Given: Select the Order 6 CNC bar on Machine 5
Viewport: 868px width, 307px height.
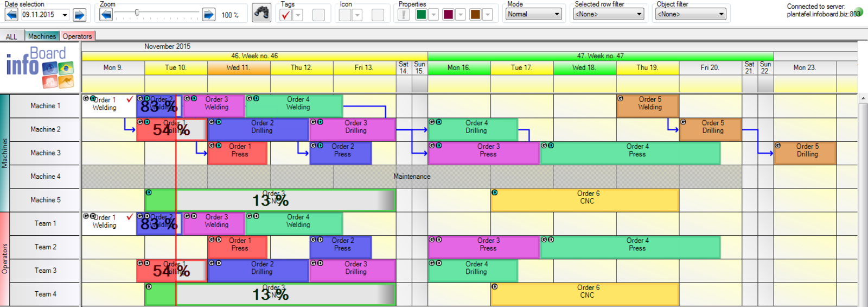Looking at the screenshot, I should click(584, 200).
